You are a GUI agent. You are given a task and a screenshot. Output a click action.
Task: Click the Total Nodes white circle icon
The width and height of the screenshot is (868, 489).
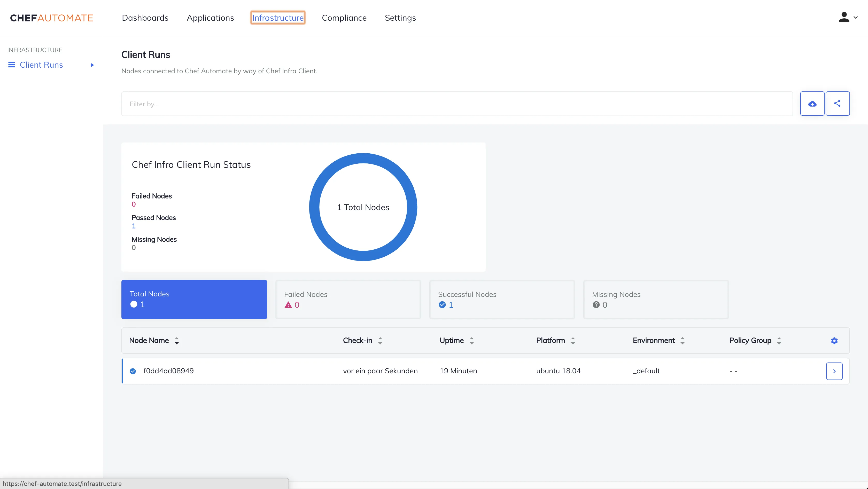tap(134, 304)
